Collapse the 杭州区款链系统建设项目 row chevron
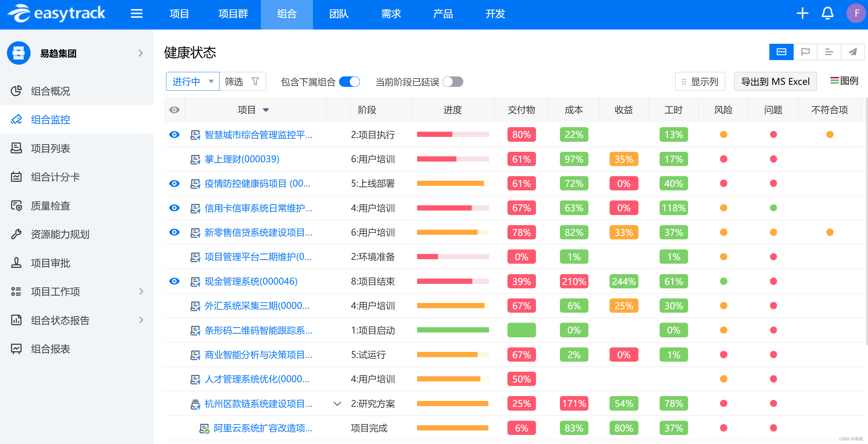 (337, 404)
